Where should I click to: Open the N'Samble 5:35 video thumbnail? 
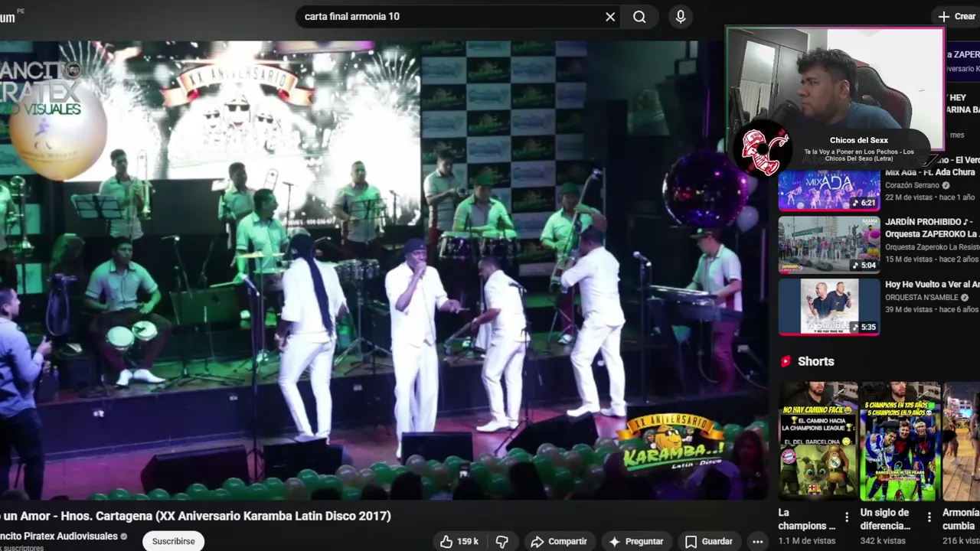(829, 307)
